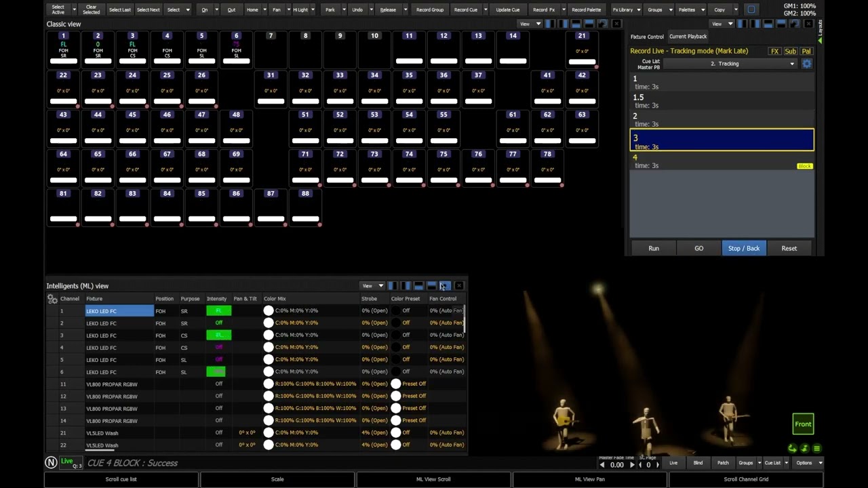Image resolution: width=868 pixels, height=488 pixels.
Task: Open the 3D view menu icon
Action: tap(816, 449)
